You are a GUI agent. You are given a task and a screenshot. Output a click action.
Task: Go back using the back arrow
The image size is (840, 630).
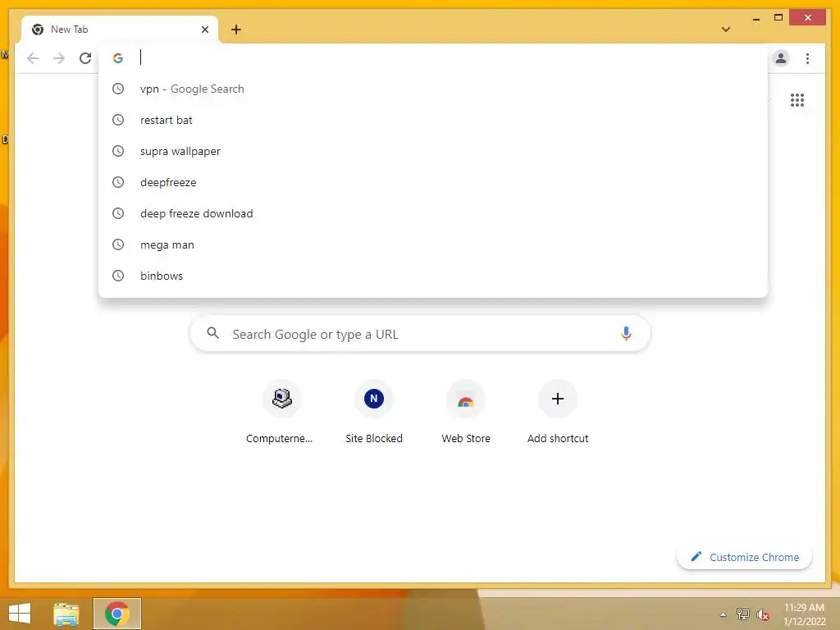point(33,58)
